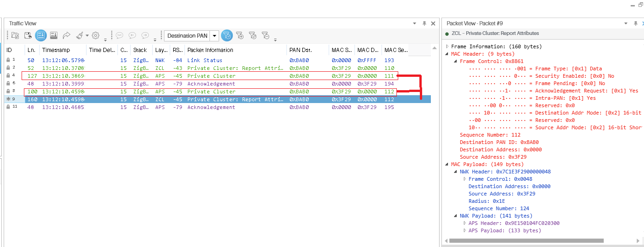Click the previous comment bubble icon
Viewport: 644px width, 247px height.
(x=132, y=35)
